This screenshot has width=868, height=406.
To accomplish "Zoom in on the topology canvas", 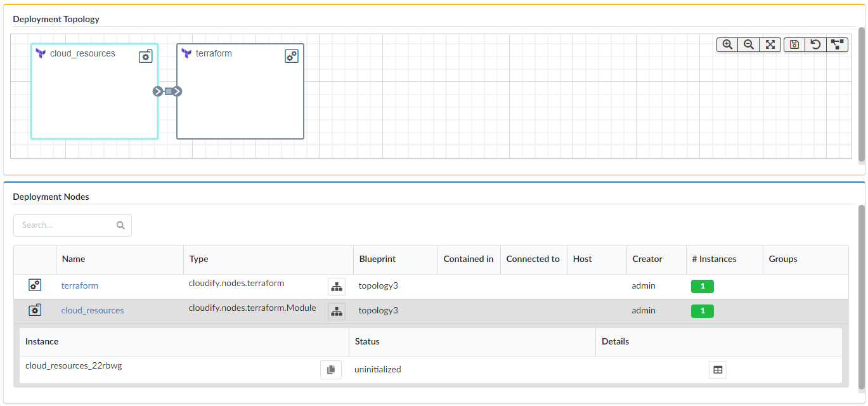I will [x=727, y=44].
